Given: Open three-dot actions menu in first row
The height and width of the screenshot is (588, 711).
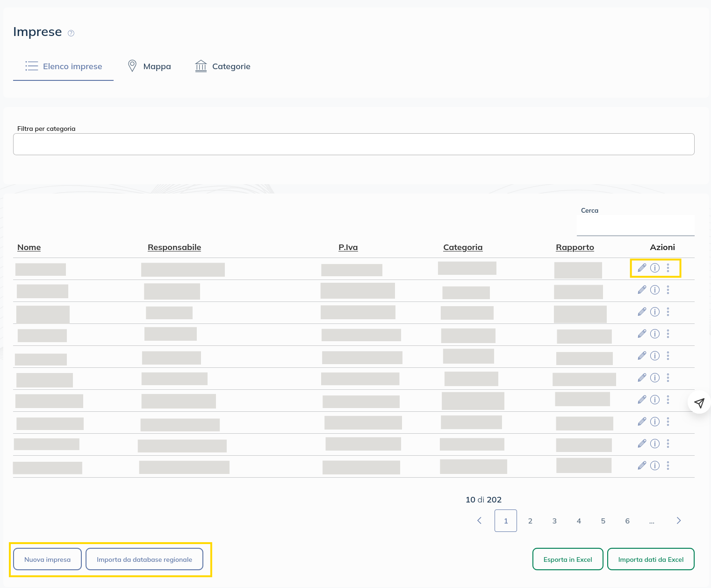Looking at the screenshot, I should pyautogui.click(x=668, y=268).
